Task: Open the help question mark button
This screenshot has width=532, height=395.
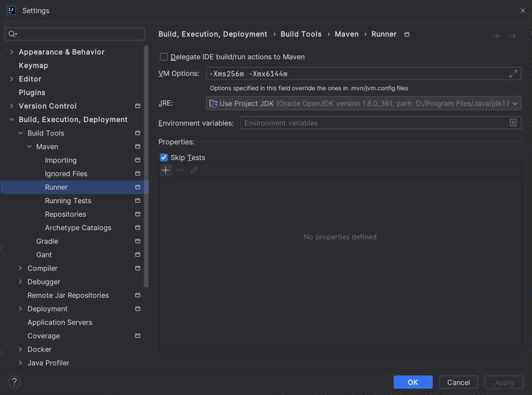Action: pos(14,382)
